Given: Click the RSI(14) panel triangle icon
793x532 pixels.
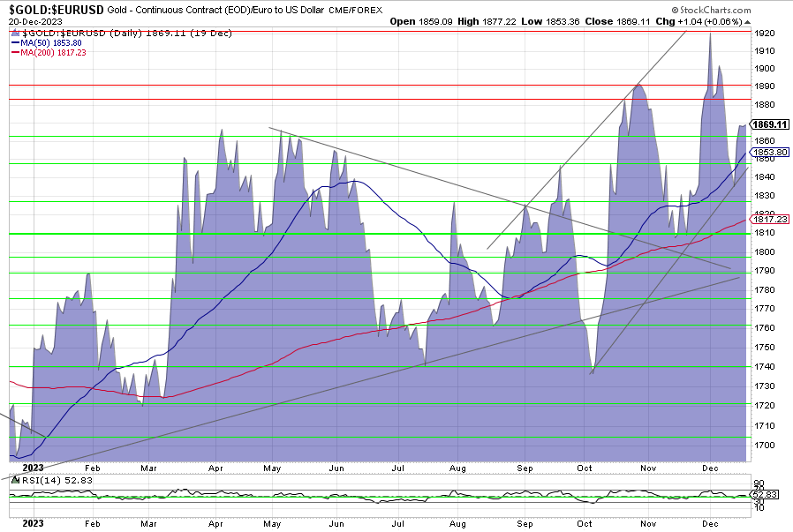Looking at the screenshot, I should (14, 481).
